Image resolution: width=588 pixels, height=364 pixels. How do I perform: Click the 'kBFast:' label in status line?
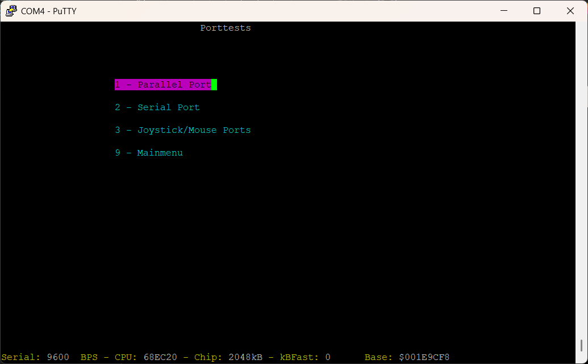[x=299, y=357]
